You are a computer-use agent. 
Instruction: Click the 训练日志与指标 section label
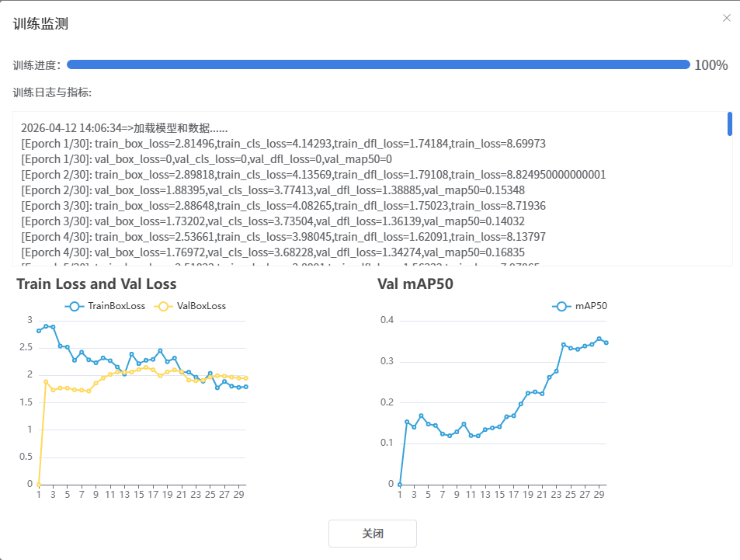52,92
